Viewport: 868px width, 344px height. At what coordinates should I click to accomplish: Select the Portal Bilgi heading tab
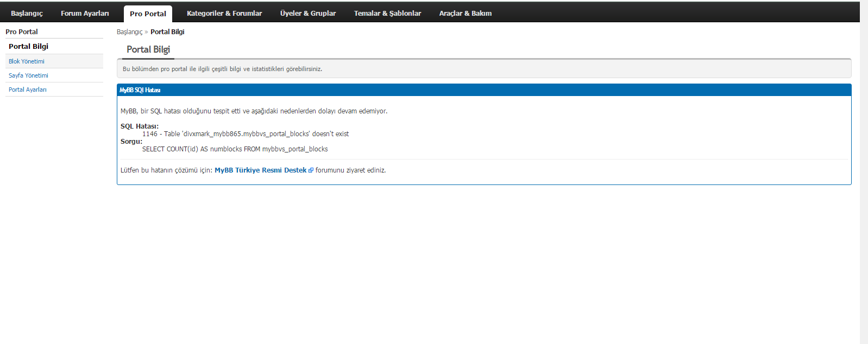(148, 49)
